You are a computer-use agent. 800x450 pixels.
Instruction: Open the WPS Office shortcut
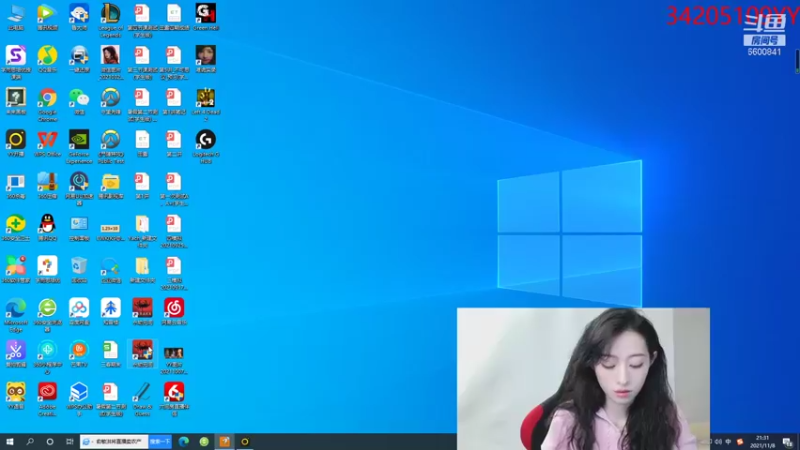coord(47,143)
